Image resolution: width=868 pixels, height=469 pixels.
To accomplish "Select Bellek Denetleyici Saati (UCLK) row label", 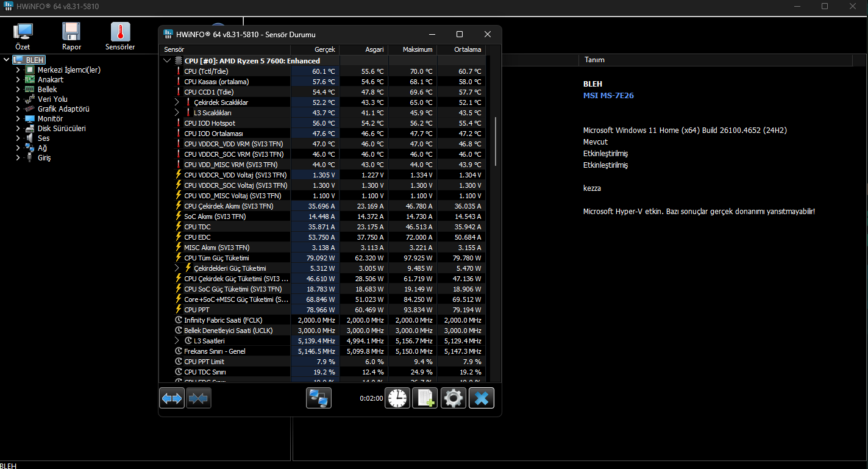I will click(x=229, y=331).
